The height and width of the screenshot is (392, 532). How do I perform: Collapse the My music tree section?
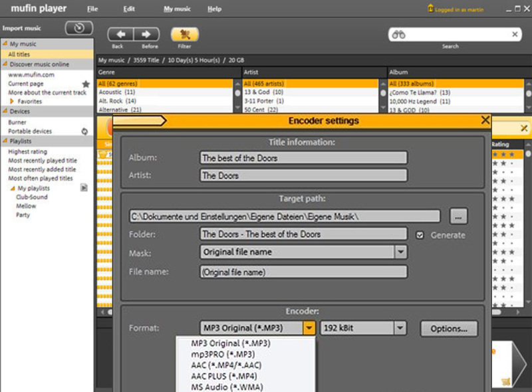[x=5, y=43]
